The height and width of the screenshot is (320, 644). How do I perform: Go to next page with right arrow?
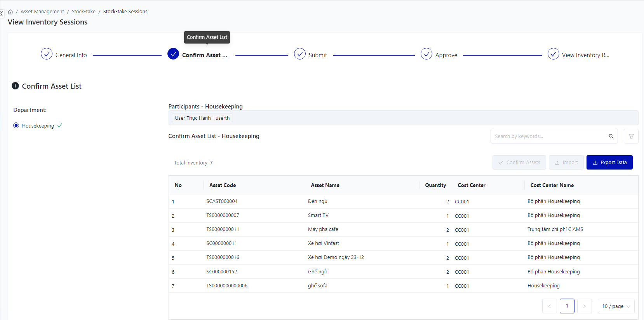coord(584,306)
